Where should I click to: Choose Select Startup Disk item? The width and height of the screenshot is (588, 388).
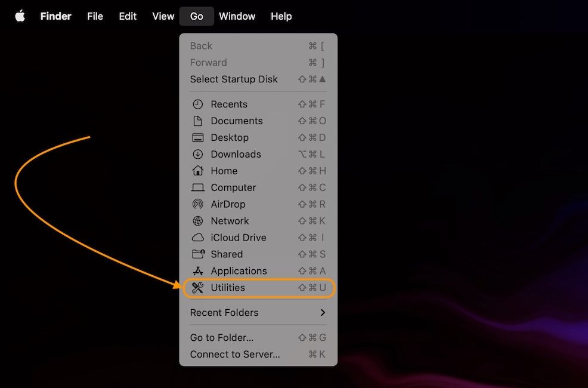click(x=234, y=79)
